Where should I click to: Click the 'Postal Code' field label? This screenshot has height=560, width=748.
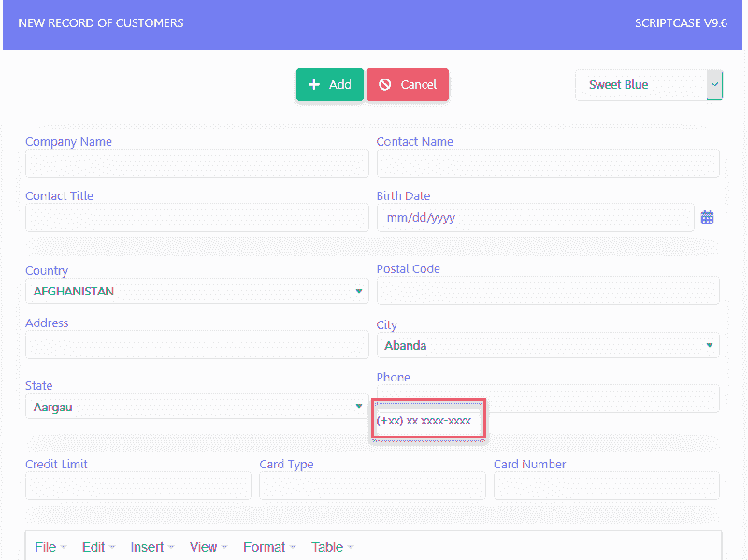pyautogui.click(x=408, y=268)
